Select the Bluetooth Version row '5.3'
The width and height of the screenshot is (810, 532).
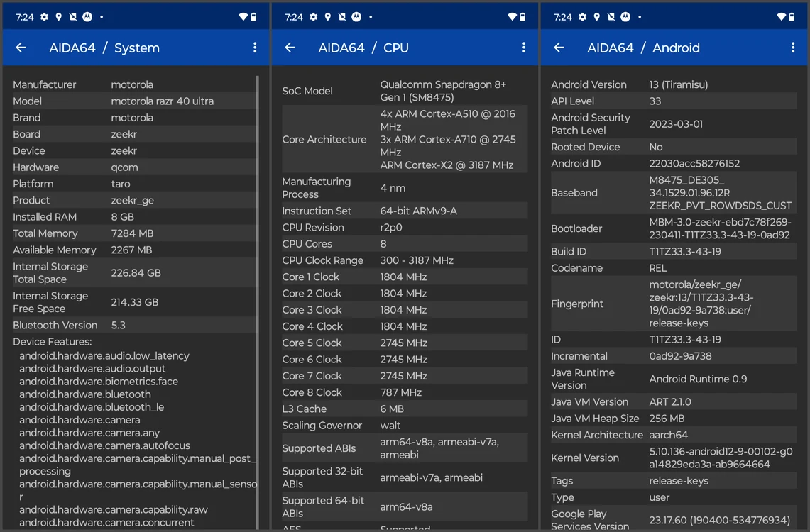click(x=134, y=325)
